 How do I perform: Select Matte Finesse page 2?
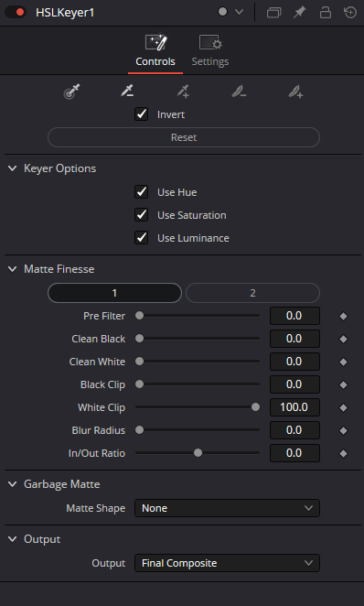click(252, 293)
